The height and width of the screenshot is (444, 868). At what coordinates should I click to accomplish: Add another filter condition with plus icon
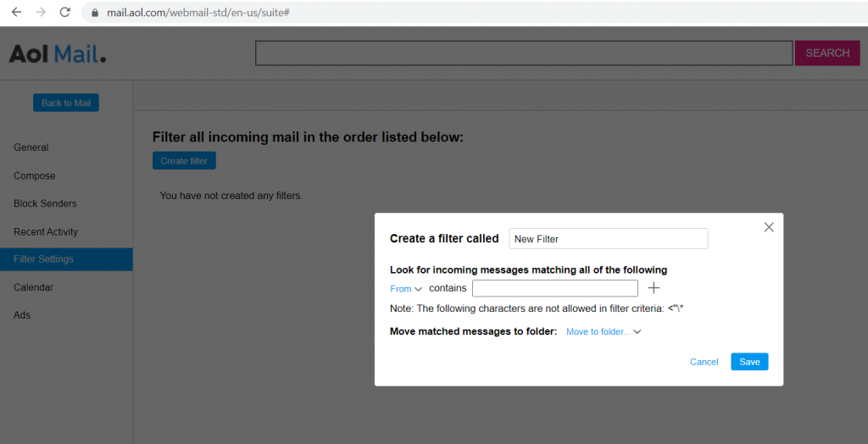click(654, 288)
